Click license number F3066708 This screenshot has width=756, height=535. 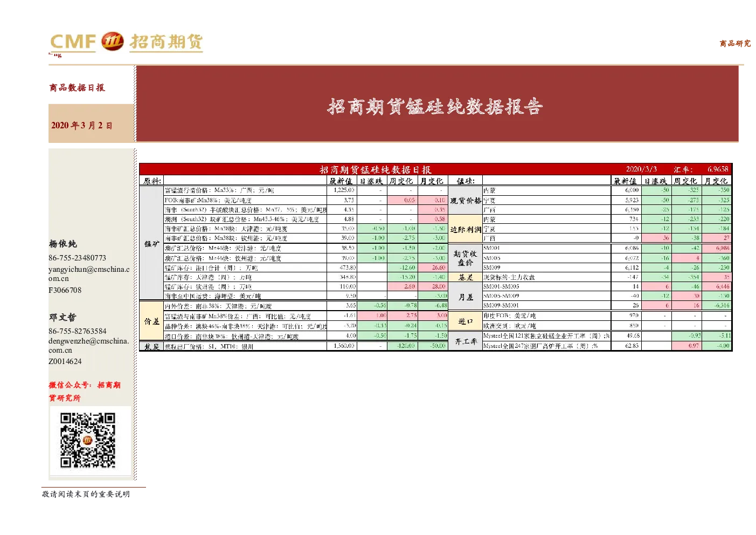coord(65,290)
